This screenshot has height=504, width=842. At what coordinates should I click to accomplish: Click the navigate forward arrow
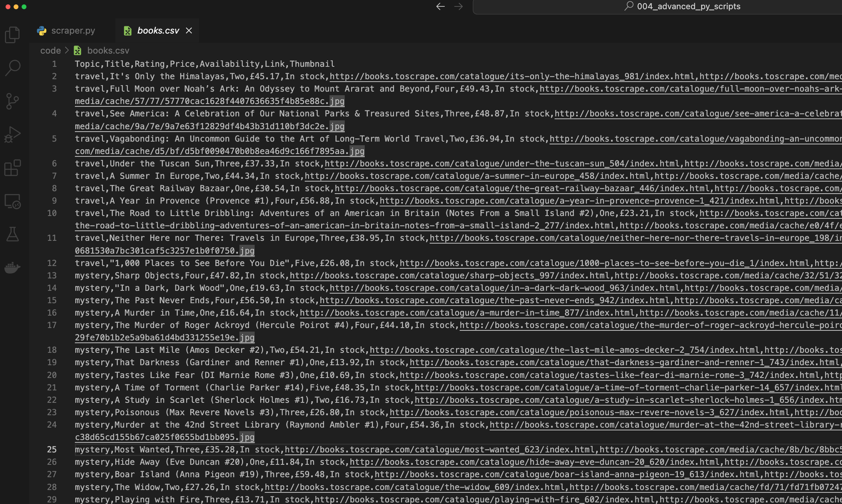point(458,6)
